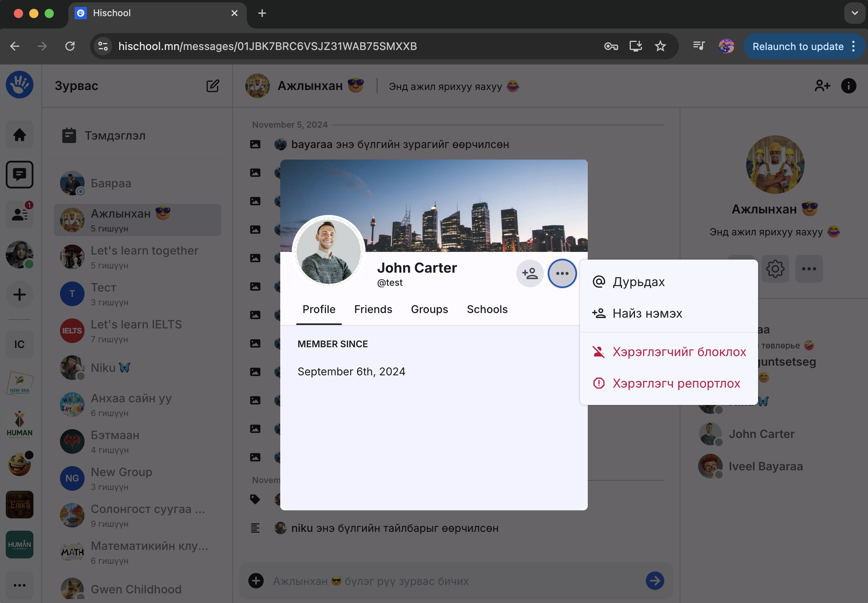Click Relaunch to update button
Screen dimensions: 868x603
click(x=798, y=47)
